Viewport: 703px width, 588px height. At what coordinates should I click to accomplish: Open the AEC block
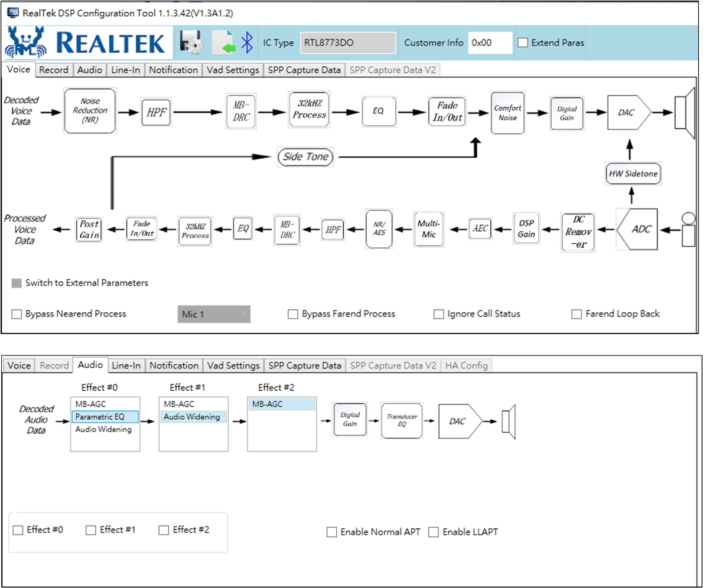(480, 228)
